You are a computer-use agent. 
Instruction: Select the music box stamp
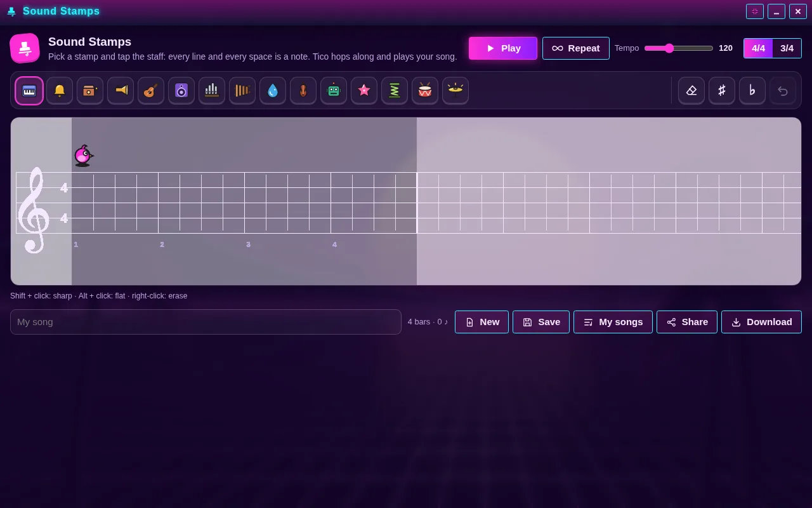click(90, 90)
